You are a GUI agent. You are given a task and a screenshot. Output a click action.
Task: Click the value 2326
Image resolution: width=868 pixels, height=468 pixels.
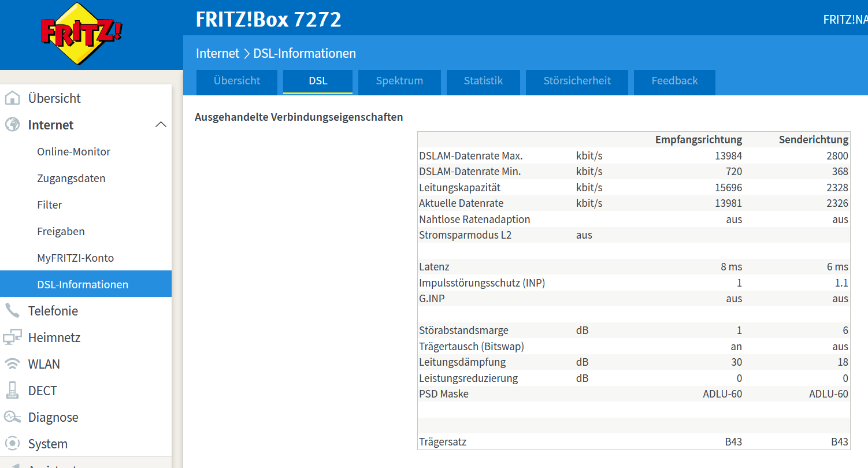tap(837, 203)
